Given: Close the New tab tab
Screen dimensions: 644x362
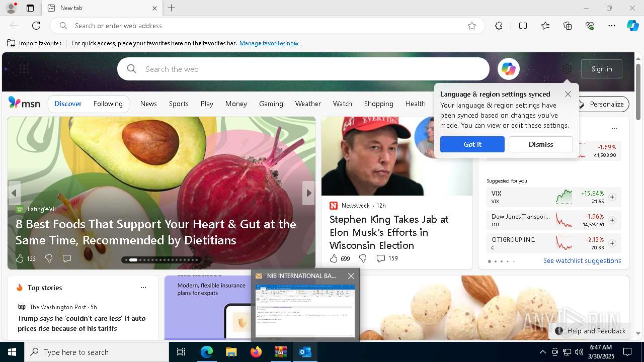Looking at the screenshot, I should point(154,8).
